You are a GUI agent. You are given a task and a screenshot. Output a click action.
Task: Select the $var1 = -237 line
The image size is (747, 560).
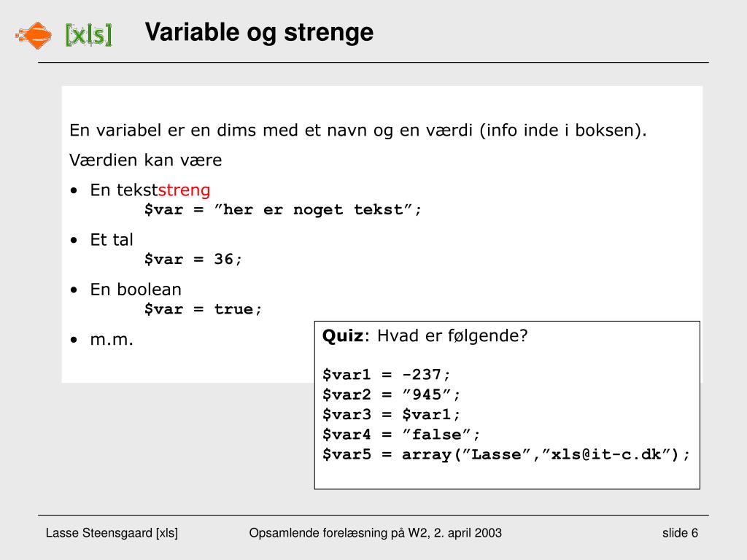pos(387,375)
